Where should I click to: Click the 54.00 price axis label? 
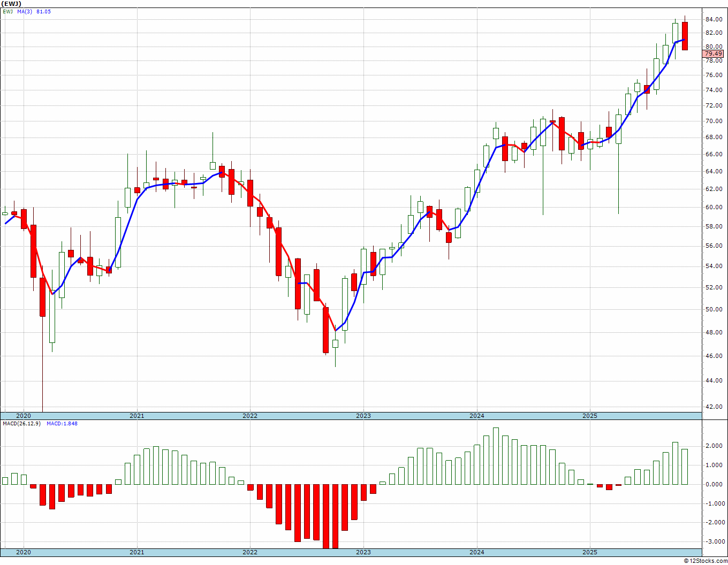(x=714, y=266)
